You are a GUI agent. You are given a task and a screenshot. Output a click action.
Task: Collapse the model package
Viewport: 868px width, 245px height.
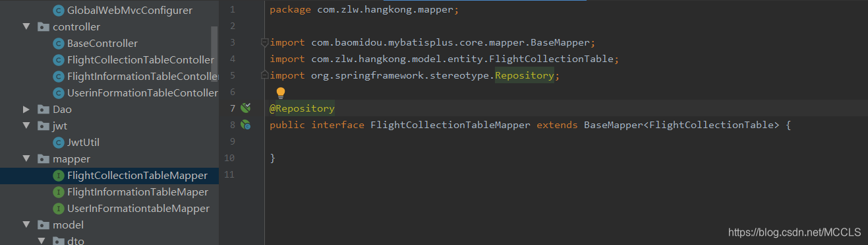tap(26, 225)
